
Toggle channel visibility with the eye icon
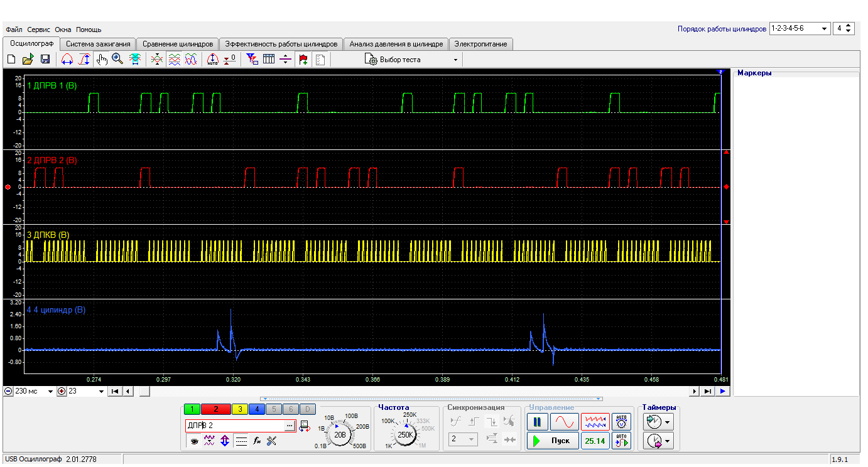195,441
